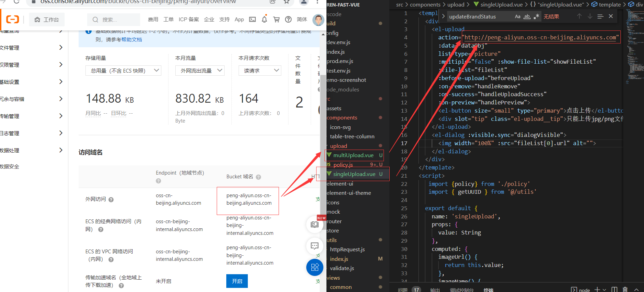Switch language via 简体
The height and width of the screenshot is (292, 644).
(x=302, y=20)
